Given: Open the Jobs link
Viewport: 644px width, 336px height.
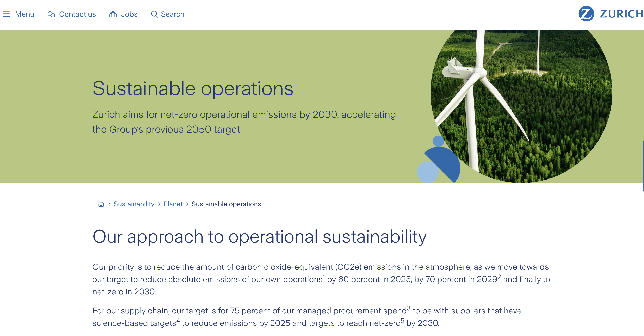Looking at the screenshot, I should [129, 14].
